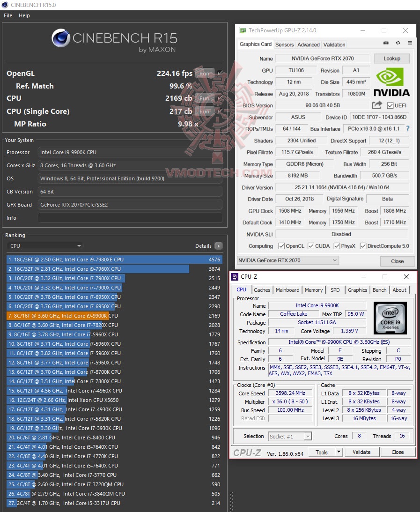Toggle the DirectCompute 5.0 checkbox
Screen dimensions: 420x512
[x=363, y=246]
